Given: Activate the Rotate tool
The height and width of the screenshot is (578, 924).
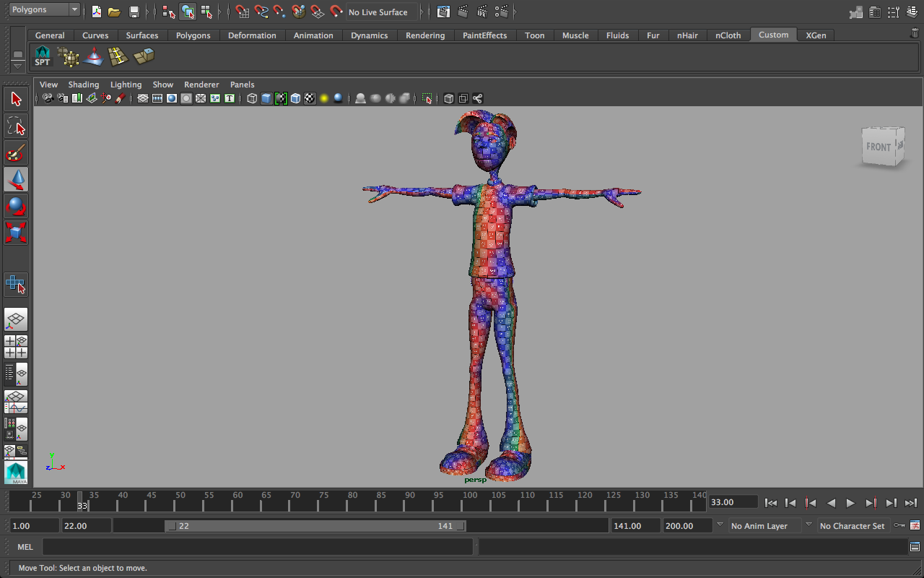Looking at the screenshot, I should [x=16, y=206].
